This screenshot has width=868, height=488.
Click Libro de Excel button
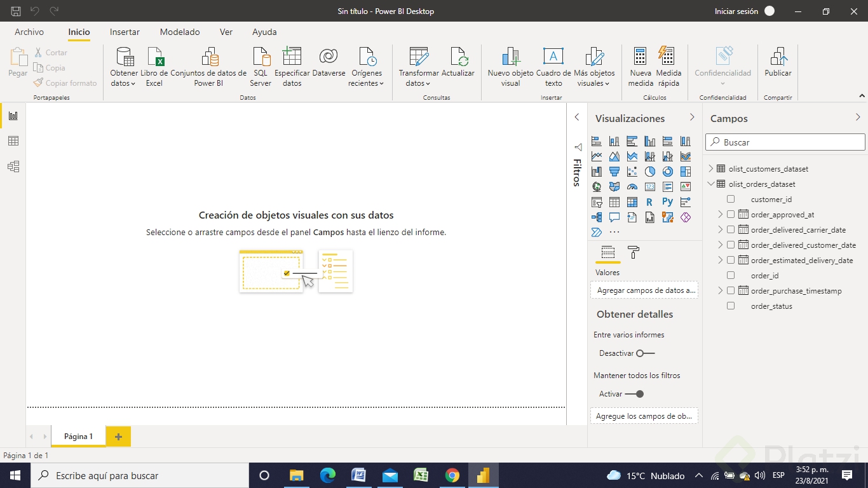point(154,67)
